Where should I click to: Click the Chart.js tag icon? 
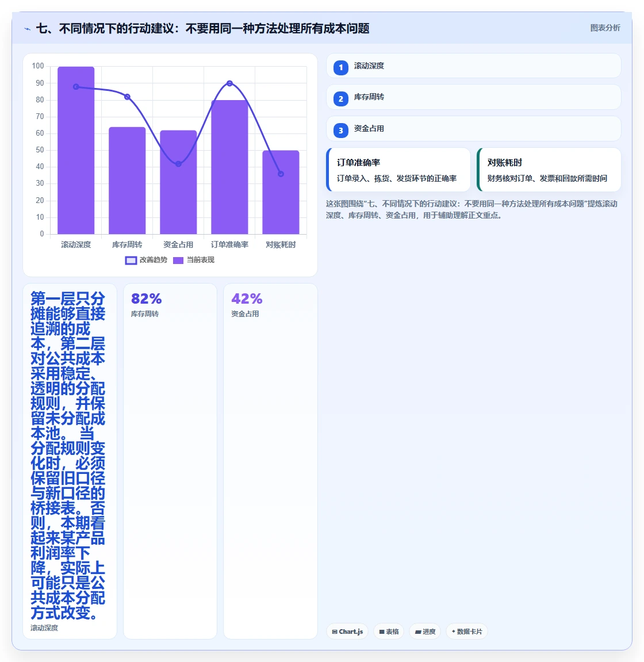[335, 632]
